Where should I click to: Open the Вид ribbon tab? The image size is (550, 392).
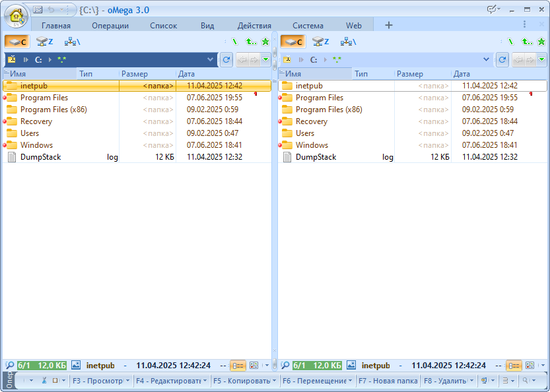tap(207, 26)
